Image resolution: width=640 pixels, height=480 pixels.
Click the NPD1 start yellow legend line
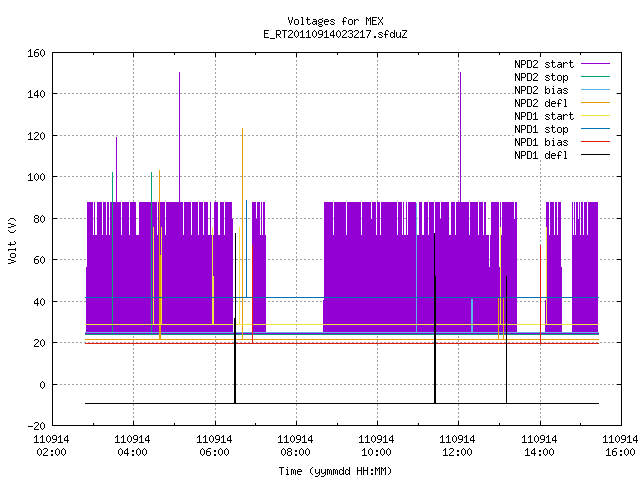pos(595,116)
